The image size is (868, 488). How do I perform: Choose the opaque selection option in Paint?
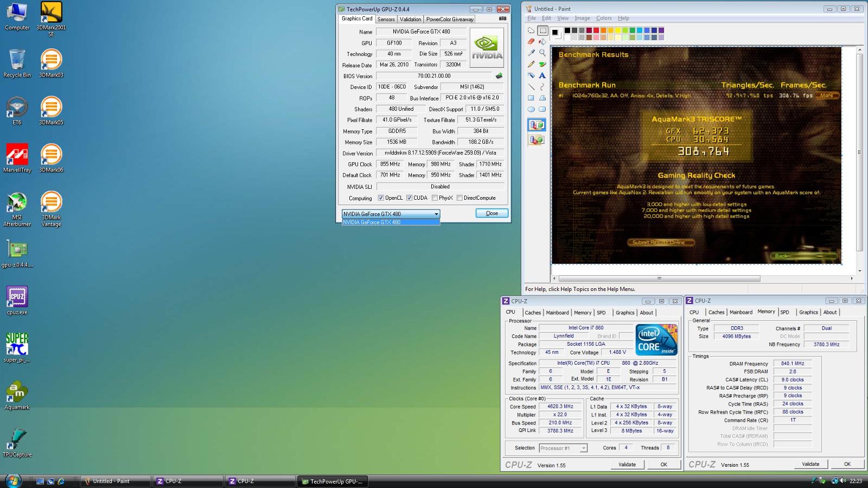(x=537, y=125)
